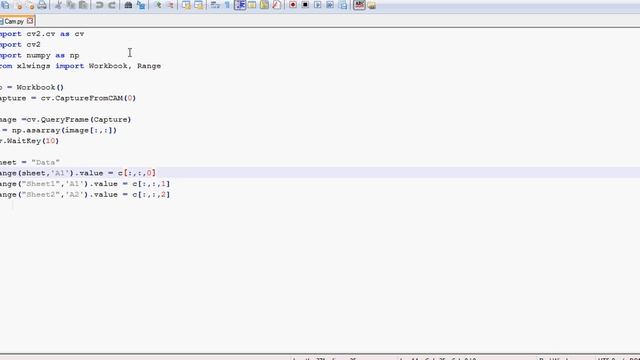Toggle the ABC spell check icon
The width and height of the screenshot is (640, 360).
pos(359,5)
